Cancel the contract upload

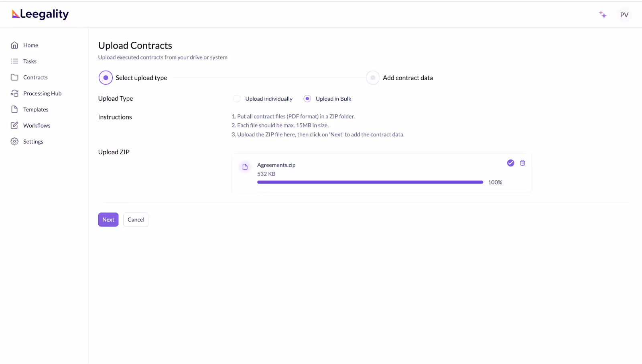coord(136,220)
